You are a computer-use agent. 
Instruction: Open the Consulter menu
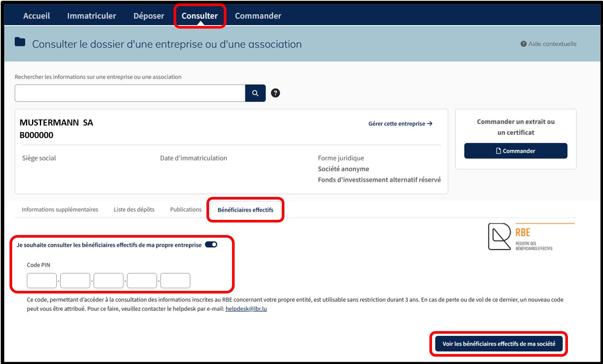(x=200, y=16)
